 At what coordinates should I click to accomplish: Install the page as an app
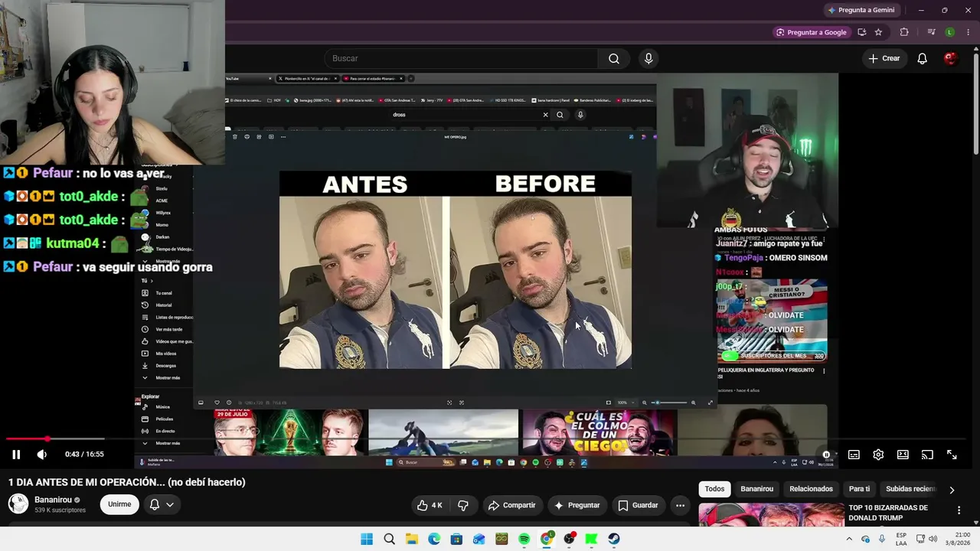(862, 32)
